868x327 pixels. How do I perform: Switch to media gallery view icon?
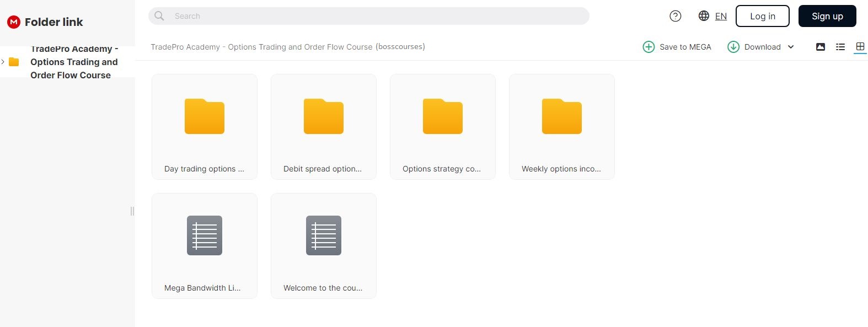[x=821, y=47]
